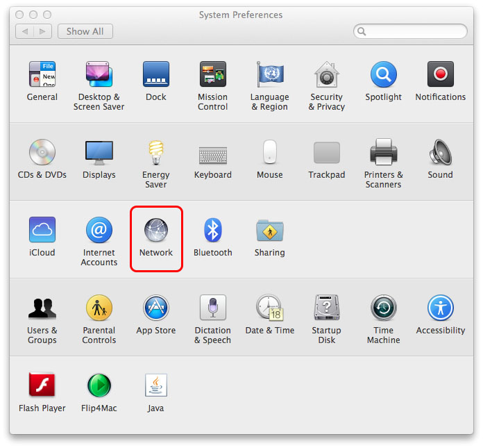Image resolution: width=483 pixels, height=448 pixels.
Task: Go forward with the right arrow button
Action: [42, 31]
